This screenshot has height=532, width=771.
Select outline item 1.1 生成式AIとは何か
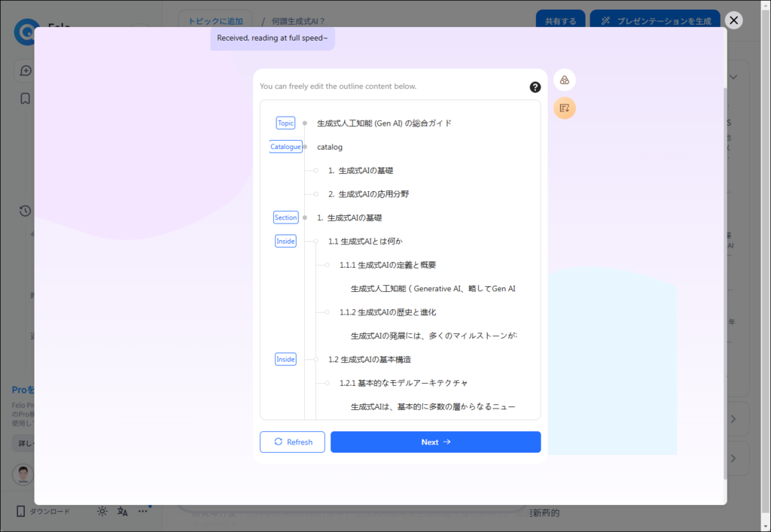[x=365, y=242]
